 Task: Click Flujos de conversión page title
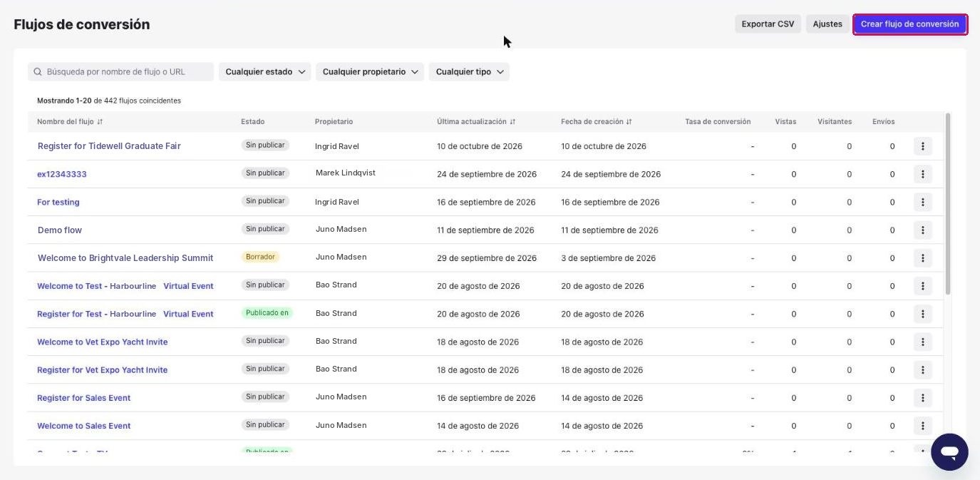(x=82, y=24)
